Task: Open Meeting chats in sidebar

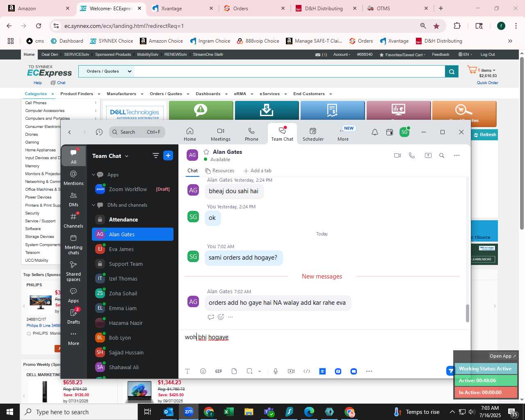Action: point(73,244)
